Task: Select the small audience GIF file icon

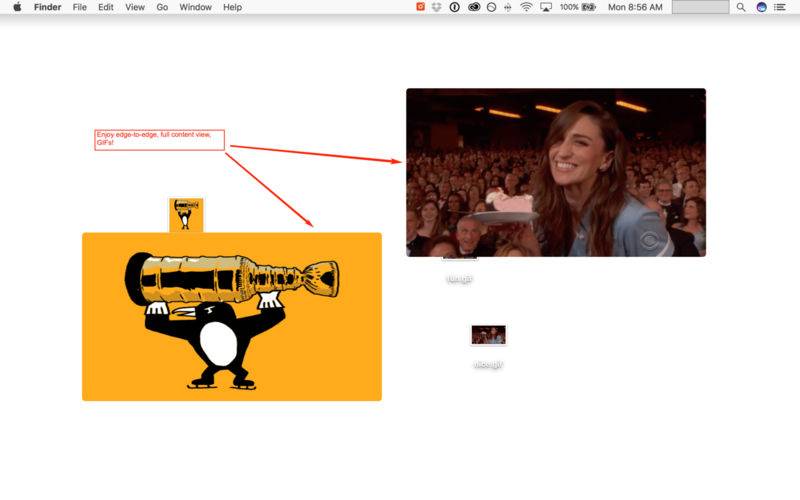Action: pyautogui.click(x=488, y=335)
